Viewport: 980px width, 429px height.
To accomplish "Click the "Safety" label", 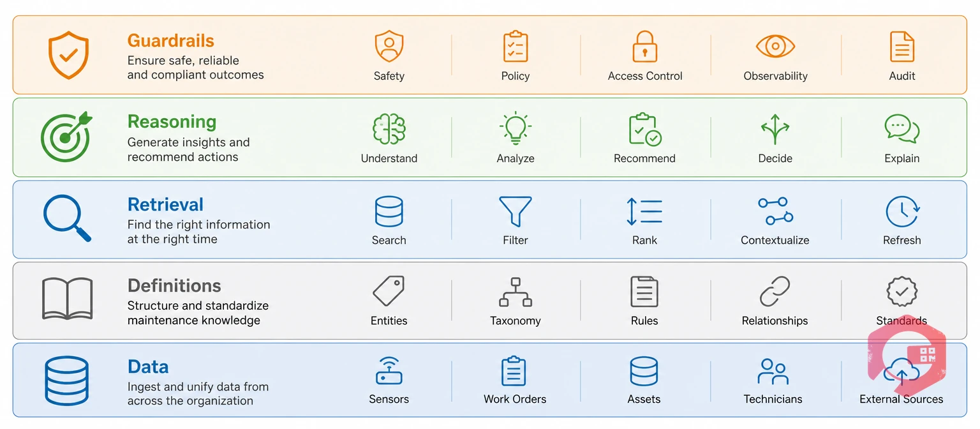I will tap(389, 76).
